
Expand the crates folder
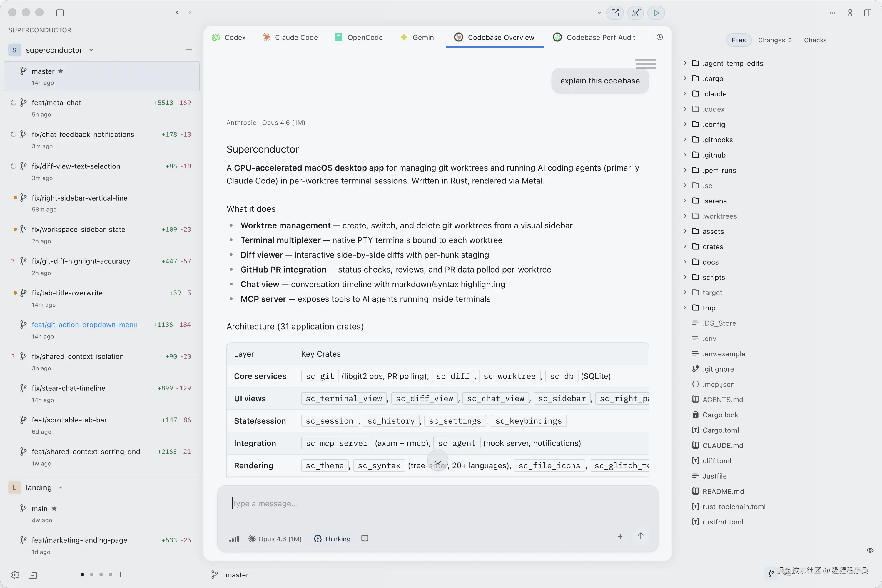pos(712,246)
